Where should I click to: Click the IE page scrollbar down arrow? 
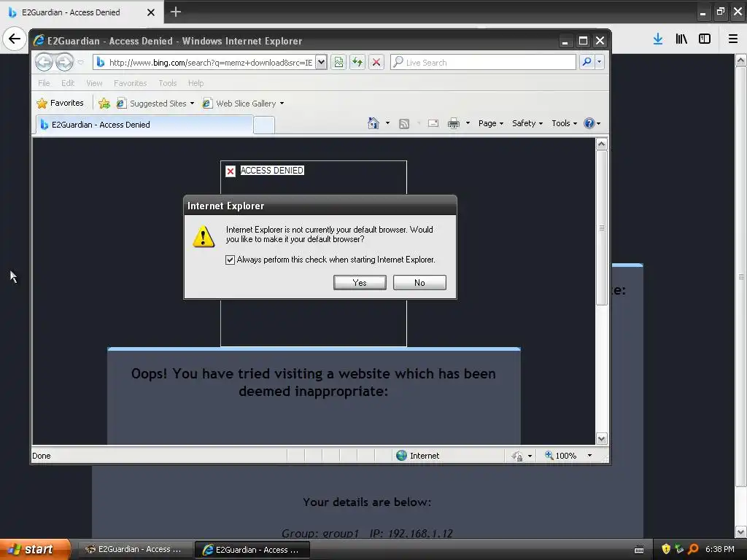pos(602,438)
